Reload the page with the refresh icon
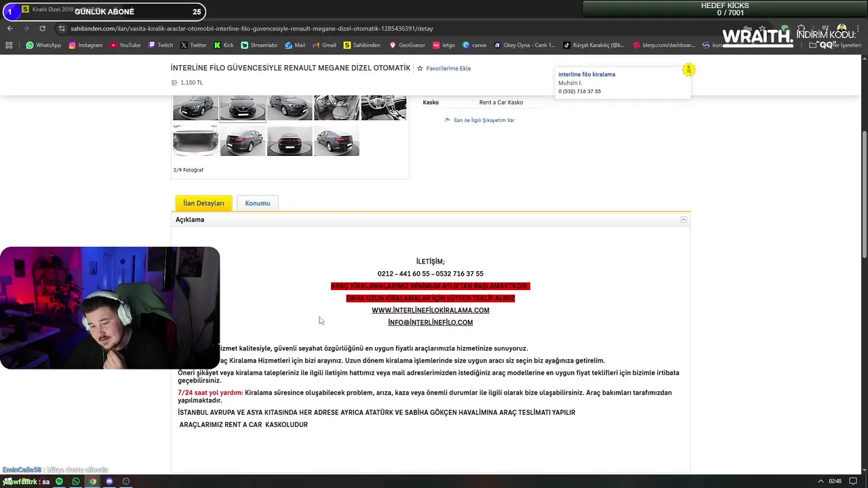The image size is (868, 488). 42,28
